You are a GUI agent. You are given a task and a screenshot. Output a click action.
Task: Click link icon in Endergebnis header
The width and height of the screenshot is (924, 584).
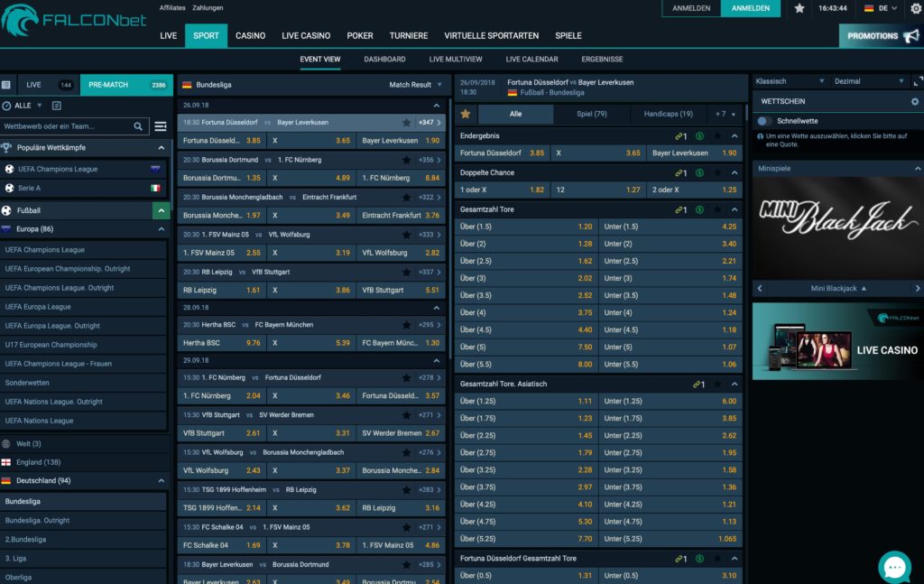point(680,136)
